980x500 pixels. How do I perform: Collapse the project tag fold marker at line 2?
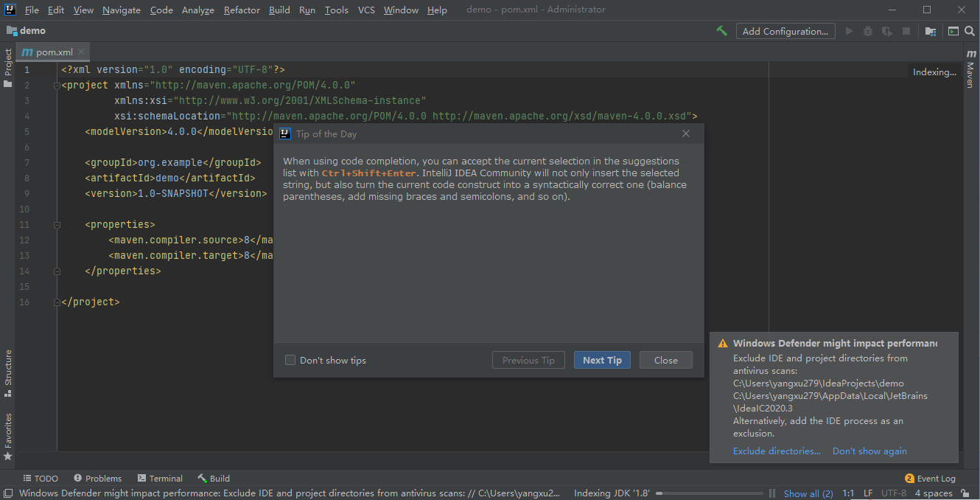click(57, 86)
